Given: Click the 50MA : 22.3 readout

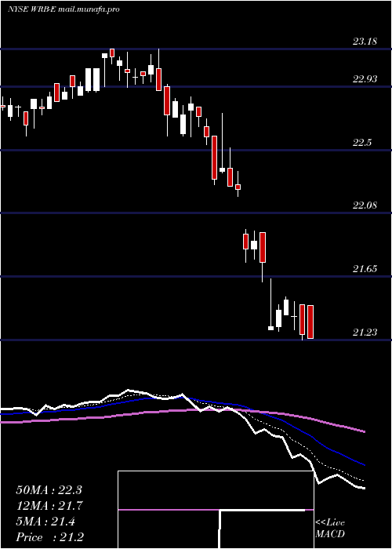Looking at the screenshot, I should [x=49, y=490].
